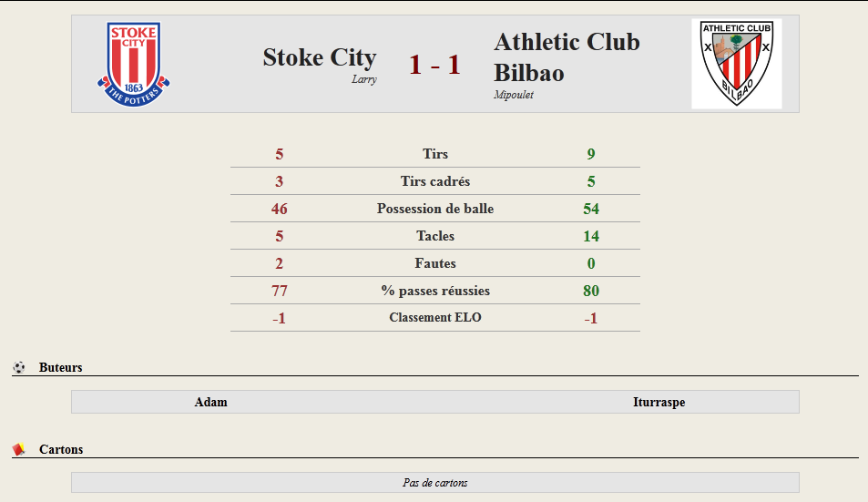The height and width of the screenshot is (502, 868).
Task: Click the Tacles stat label
Action: pyautogui.click(x=435, y=236)
